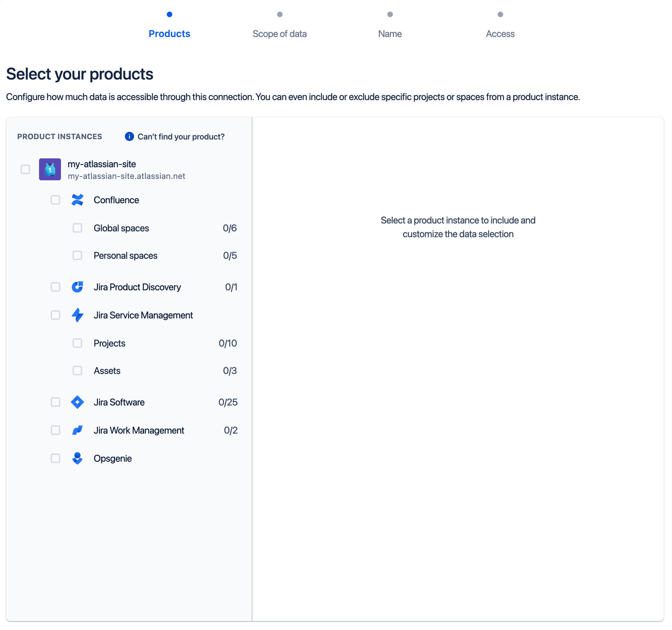
Task: Check the Global spaces checkbox
Action: pos(77,228)
